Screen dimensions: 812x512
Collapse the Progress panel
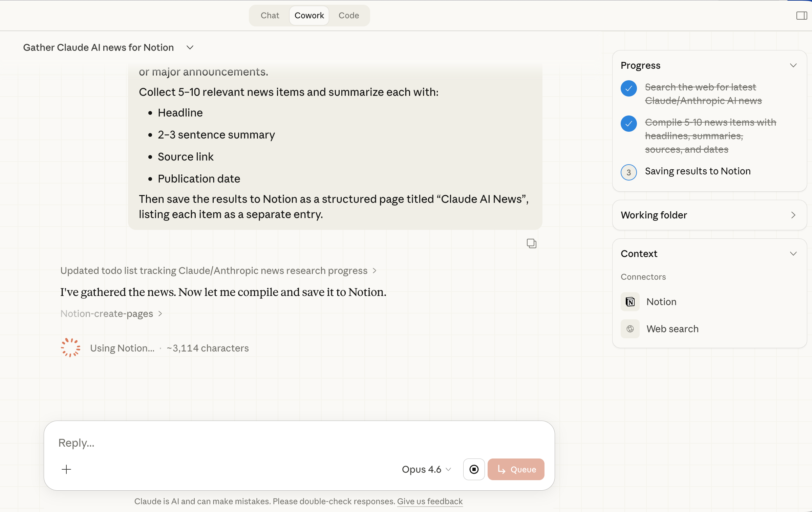(x=793, y=65)
